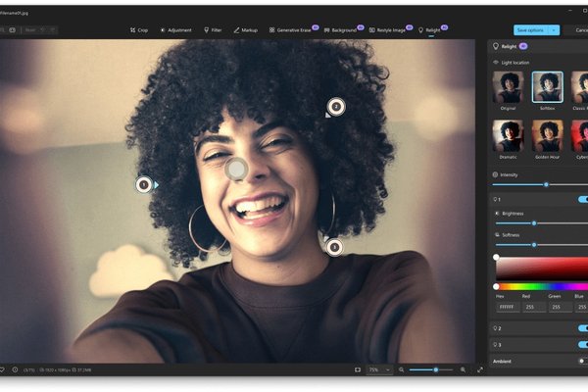Pick a shade in the saturation color field
This screenshot has height=392, width=588.
click(542, 269)
